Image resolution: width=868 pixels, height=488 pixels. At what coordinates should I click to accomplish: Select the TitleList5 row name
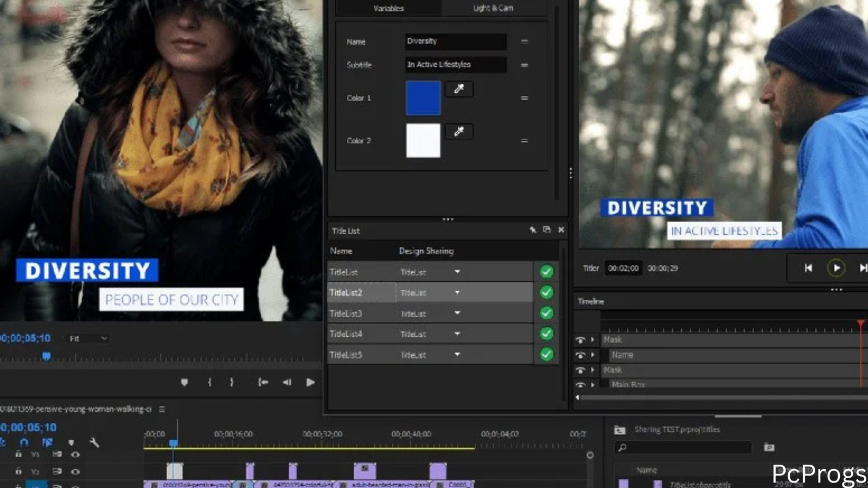pos(346,355)
